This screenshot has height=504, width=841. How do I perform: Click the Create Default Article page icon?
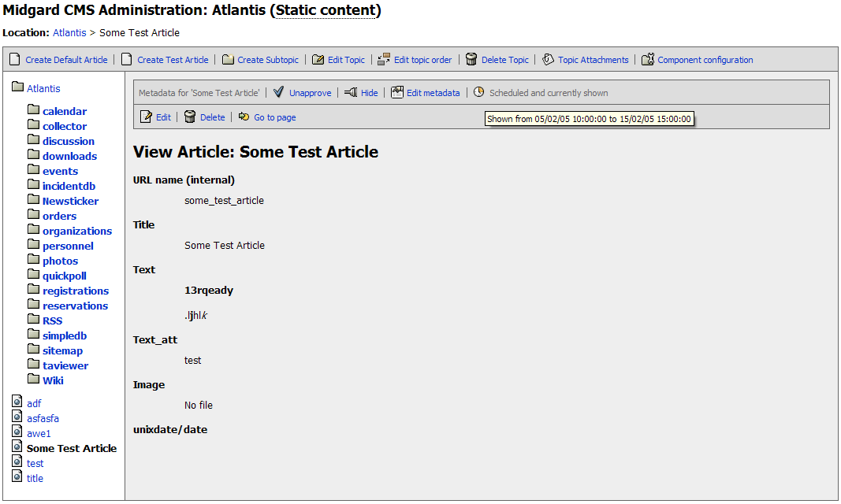coord(15,59)
